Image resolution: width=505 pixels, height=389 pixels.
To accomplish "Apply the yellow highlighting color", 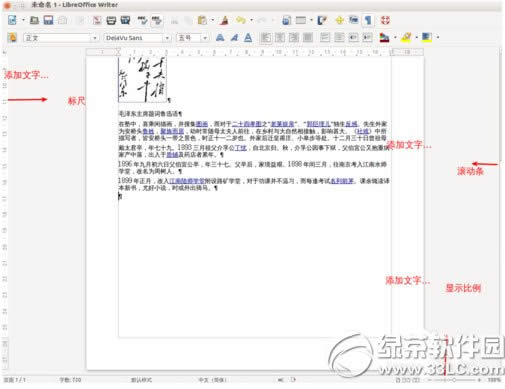I will point(406,38).
